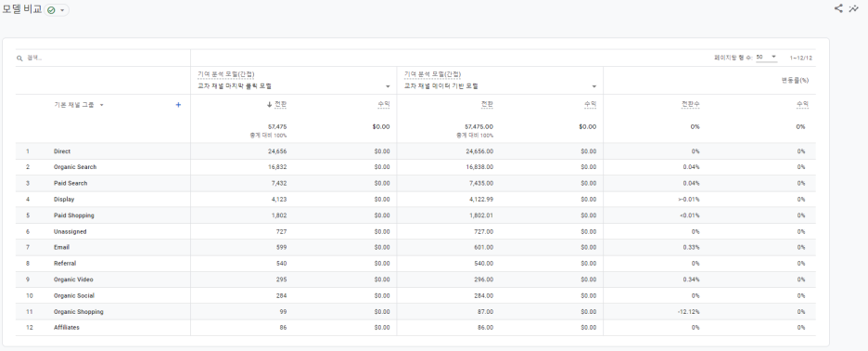Select the Paid Search channel row
The width and height of the screenshot is (868, 351).
(x=415, y=183)
